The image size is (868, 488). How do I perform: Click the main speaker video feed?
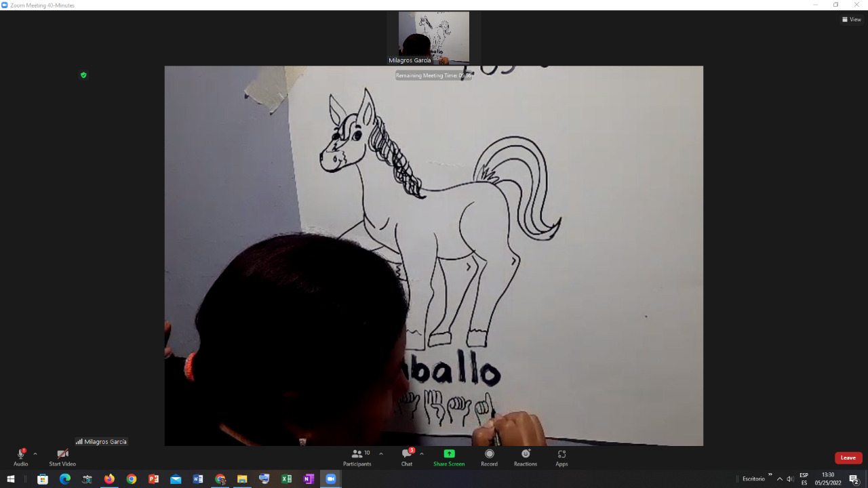pos(434,256)
